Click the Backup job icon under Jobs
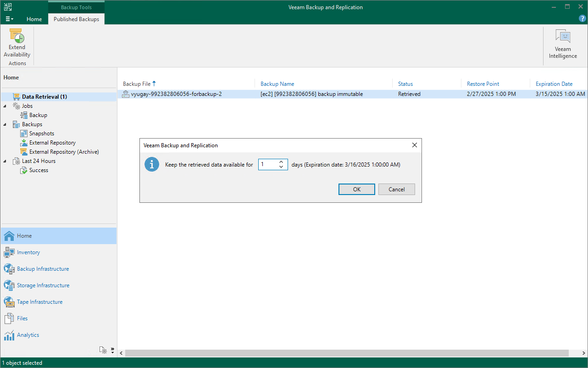This screenshot has width=588, height=368. pyautogui.click(x=24, y=115)
